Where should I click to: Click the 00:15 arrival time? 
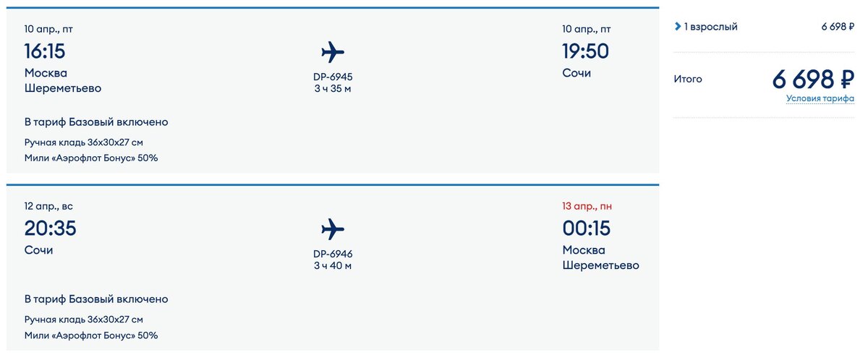pos(586,228)
